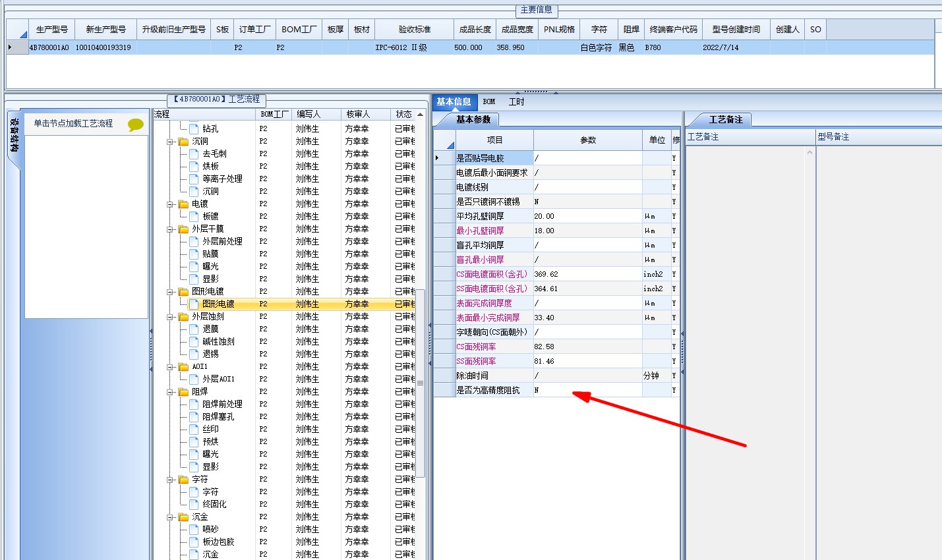Click the document icon beside 等离子处理
Viewport: 942px width, 560px height.
pos(194,179)
